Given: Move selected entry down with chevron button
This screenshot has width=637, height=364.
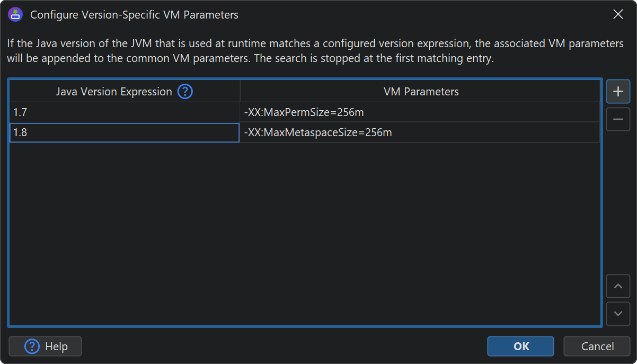Looking at the screenshot, I should point(617,313).
